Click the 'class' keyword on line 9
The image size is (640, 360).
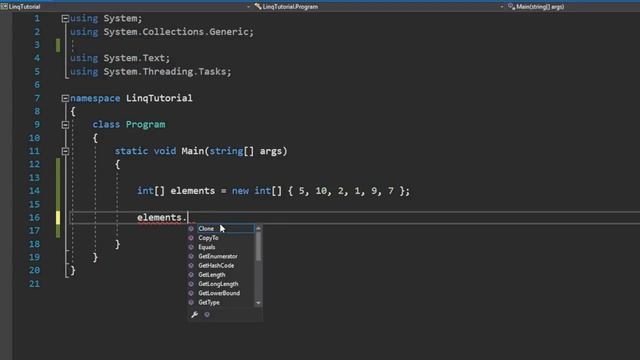click(106, 124)
